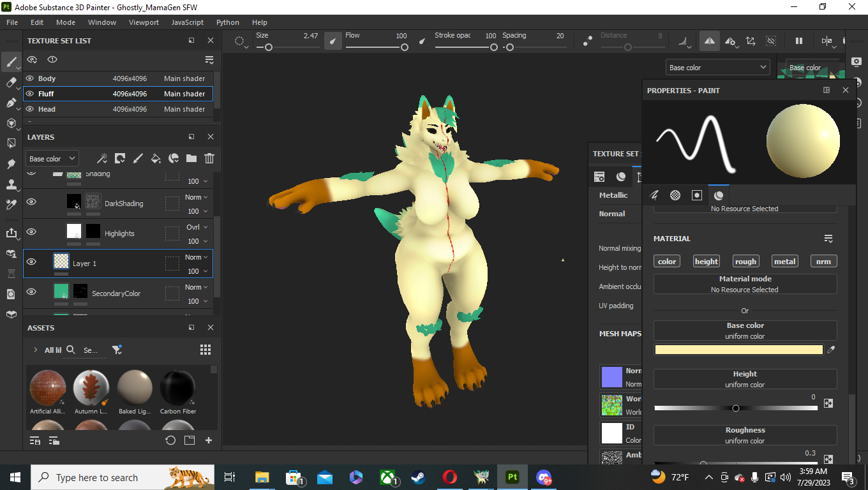Toggle the height material channel button
This screenshot has height=490, width=868.
(706, 261)
